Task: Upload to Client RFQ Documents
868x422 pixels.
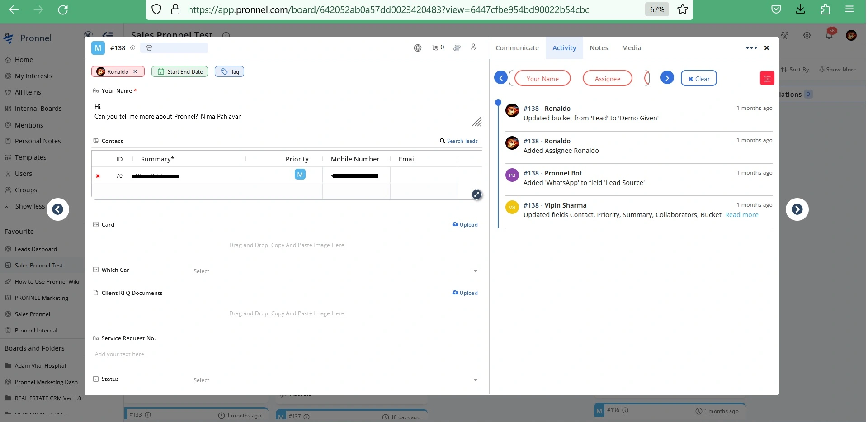Action: [465, 293]
